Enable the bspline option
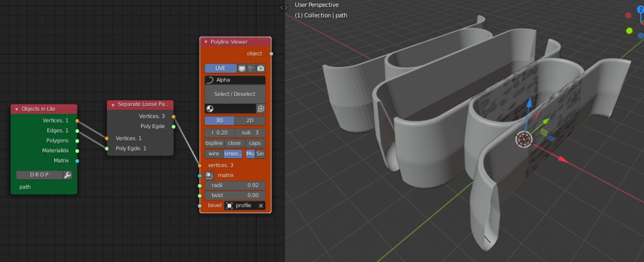The width and height of the screenshot is (644, 262). tap(214, 143)
